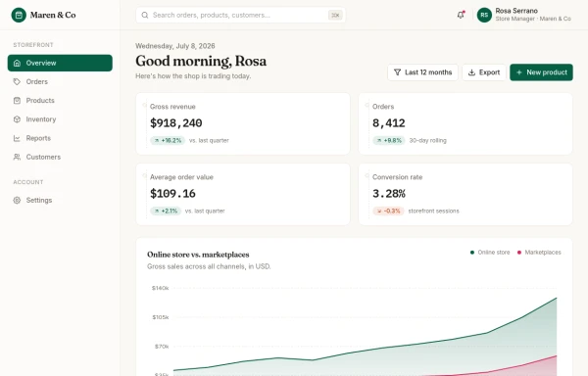Click the RS user avatar
This screenshot has height=376, width=588.
coord(484,15)
